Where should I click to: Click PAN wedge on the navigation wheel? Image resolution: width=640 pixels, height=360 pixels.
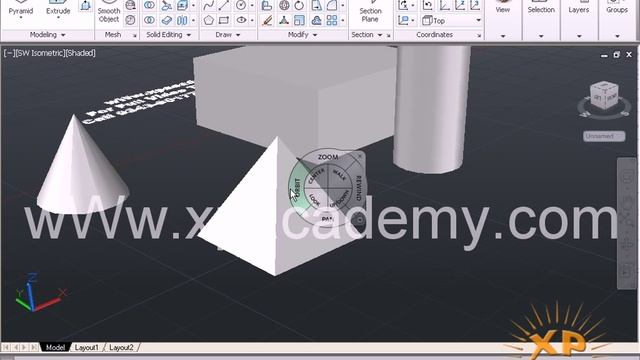point(327,219)
